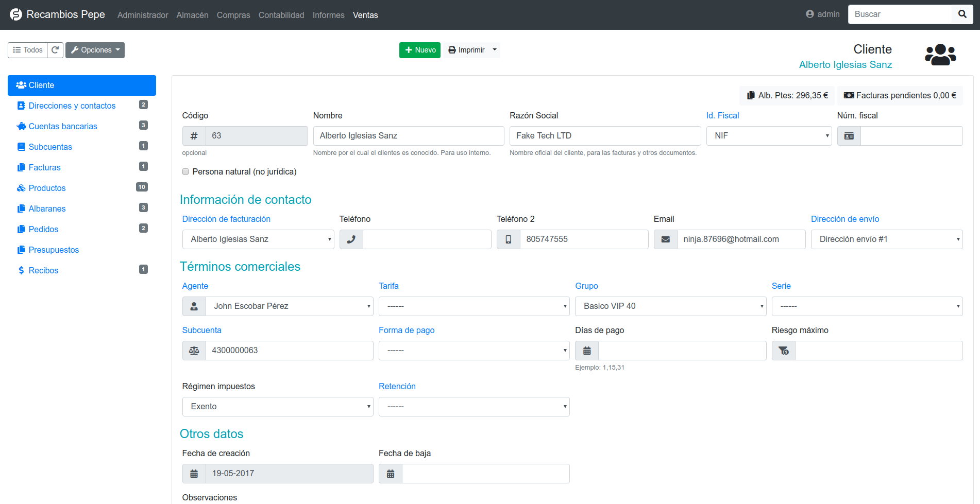The height and width of the screenshot is (504, 980).
Task: Open the Régimen impuestos Exento dropdown
Action: pyautogui.click(x=278, y=407)
